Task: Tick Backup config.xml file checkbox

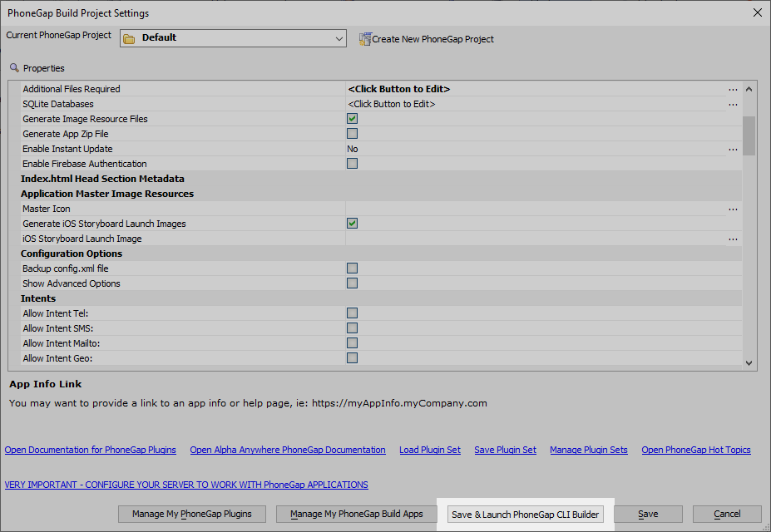Action: [352, 268]
